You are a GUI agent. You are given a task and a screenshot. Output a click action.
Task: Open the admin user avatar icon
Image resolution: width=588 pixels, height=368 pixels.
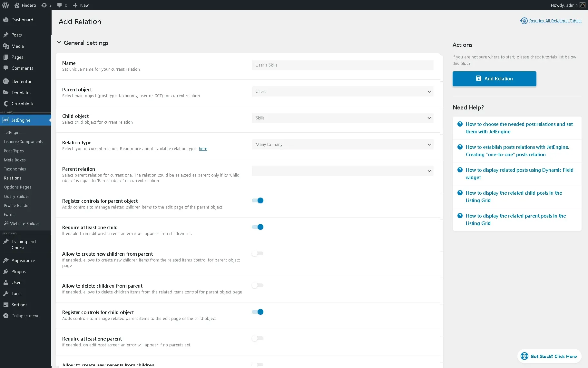[x=583, y=5]
